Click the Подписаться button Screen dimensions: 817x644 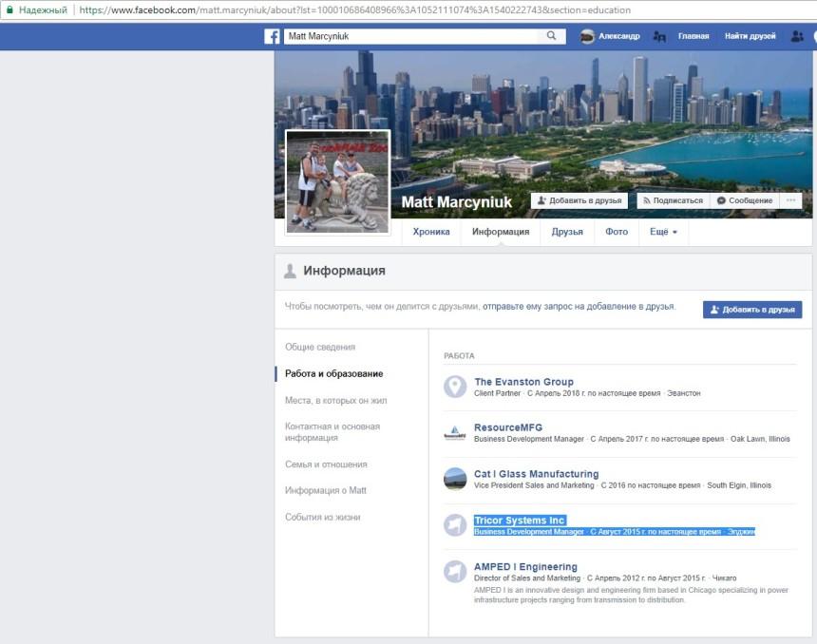click(x=674, y=200)
